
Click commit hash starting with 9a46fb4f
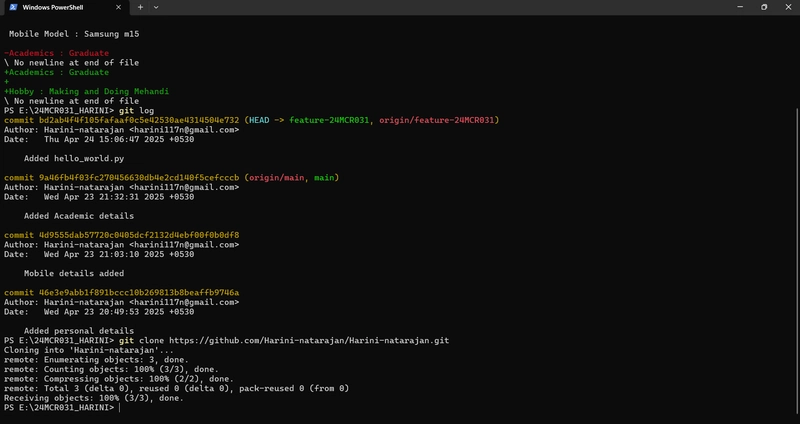coord(139,178)
